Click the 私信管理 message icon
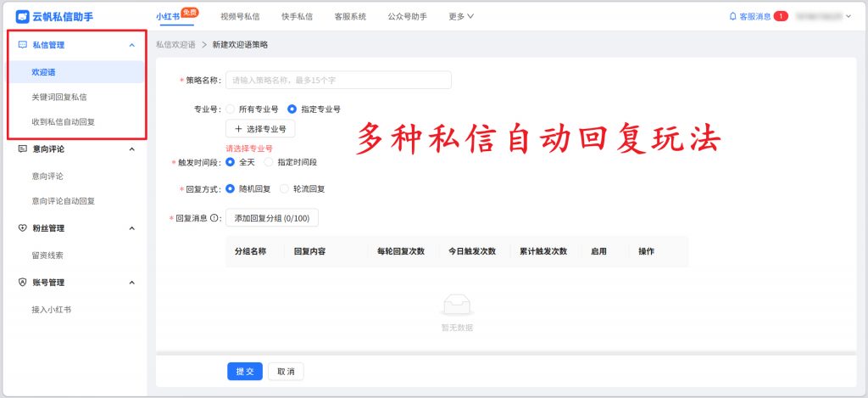868x398 pixels. tap(22, 45)
